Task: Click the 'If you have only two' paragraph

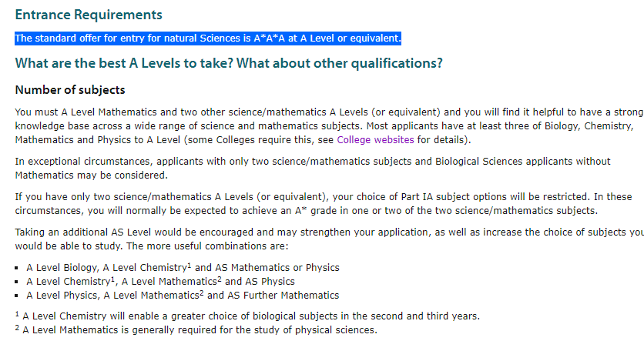Action: (x=324, y=203)
